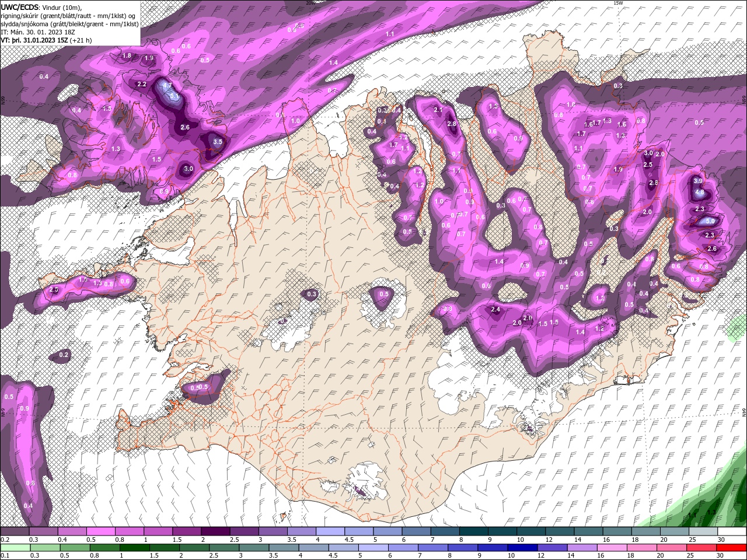Image resolution: width=747 pixels, height=560 pixels.
Task: Choose the dark teal snow swatch between 8 and 9
Action: (474, 531)
